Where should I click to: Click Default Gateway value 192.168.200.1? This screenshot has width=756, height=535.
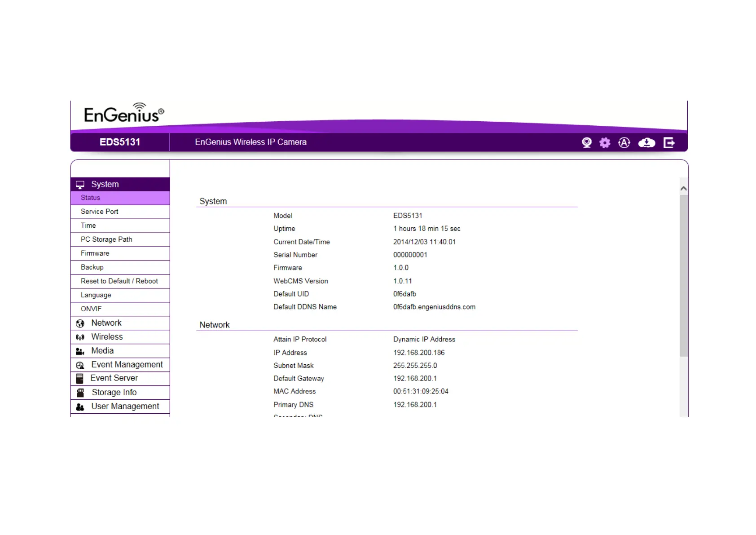[x=415, y=378]
